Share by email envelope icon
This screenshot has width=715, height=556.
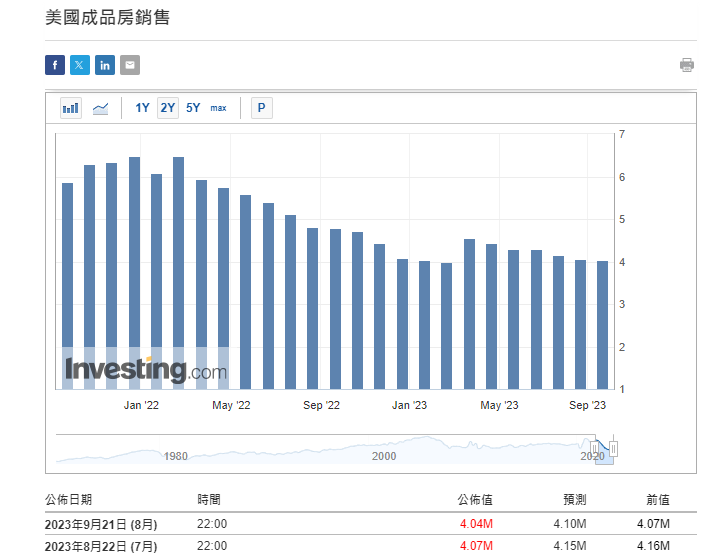coord(130,65)
